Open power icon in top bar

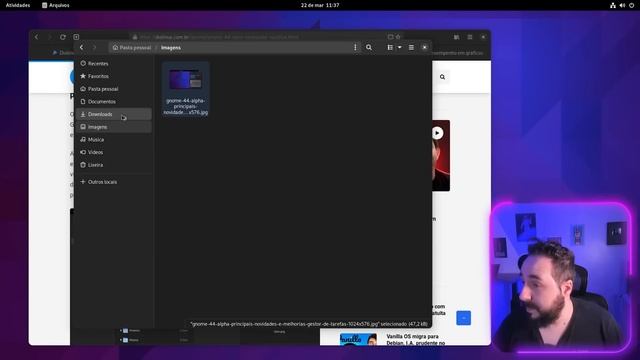point(631,5)
